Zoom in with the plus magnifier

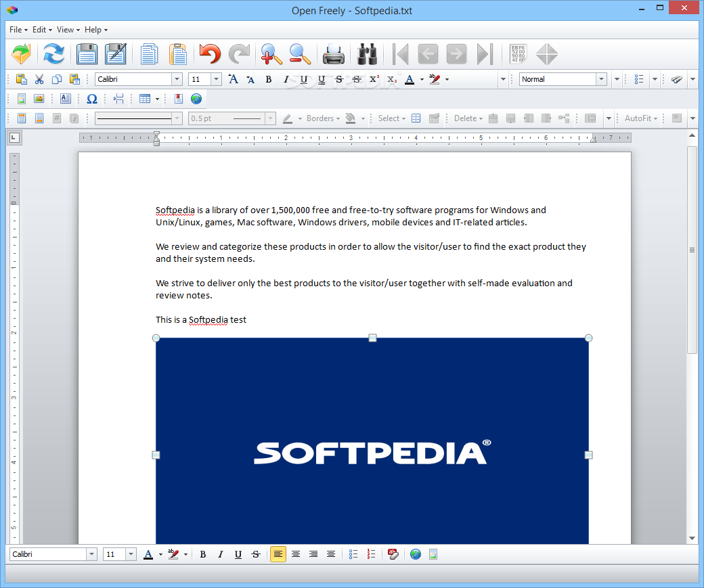coord(271,54)
